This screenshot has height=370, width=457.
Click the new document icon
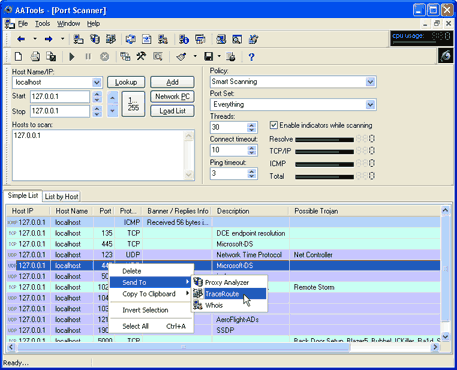point(19,57)
